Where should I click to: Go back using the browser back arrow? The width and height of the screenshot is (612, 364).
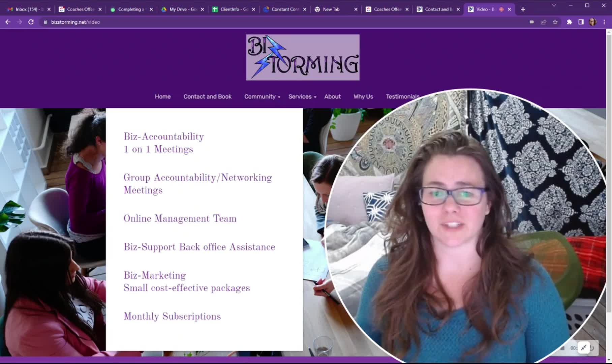point(8,22)
